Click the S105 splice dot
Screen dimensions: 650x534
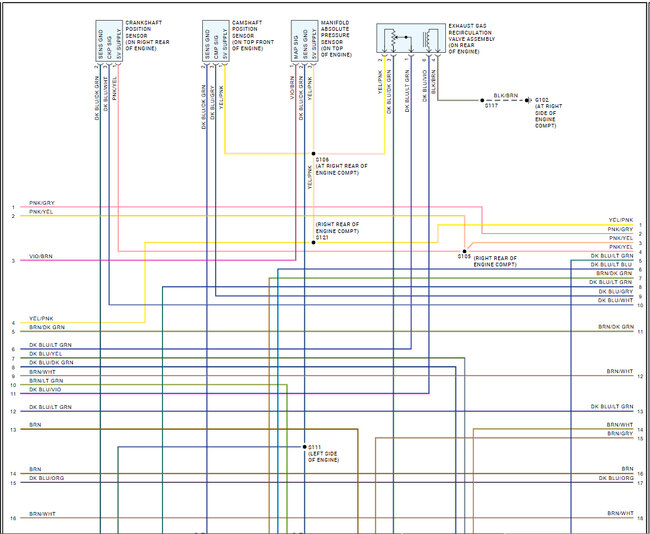click(x=465, y=251)
